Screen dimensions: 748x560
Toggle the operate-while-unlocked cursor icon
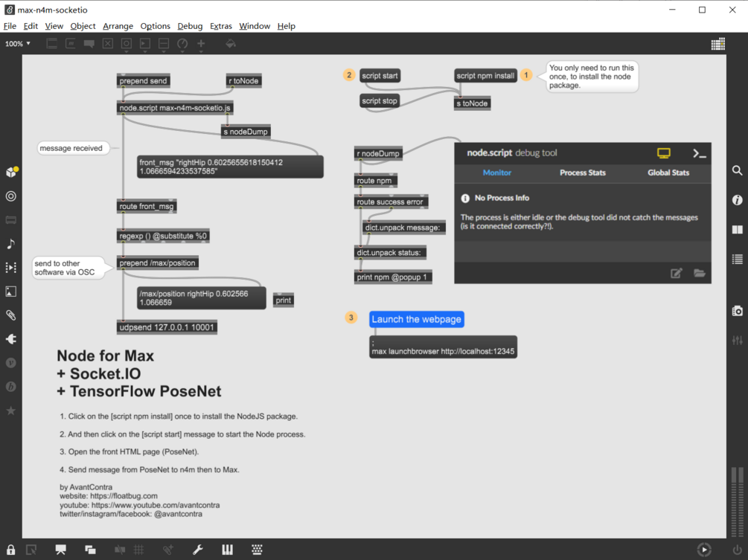(31, 550)
